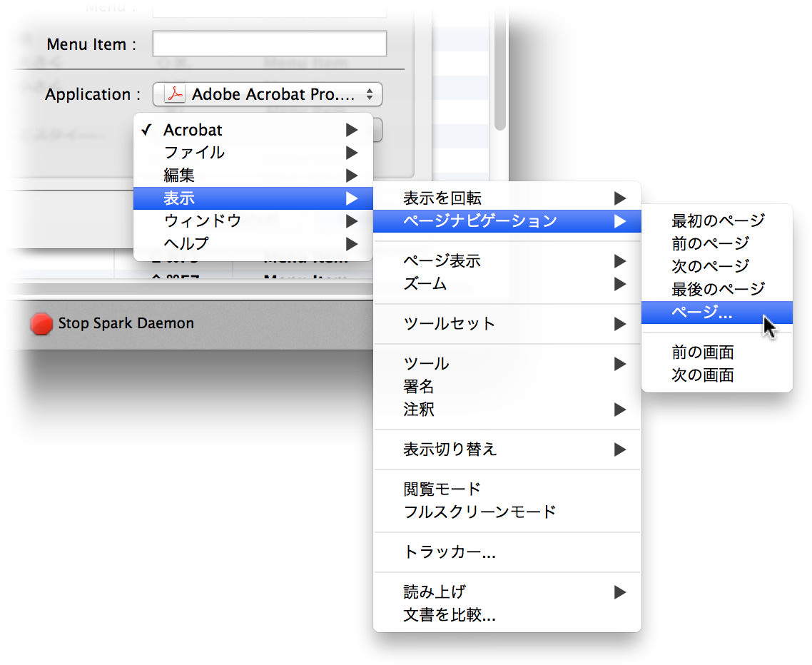Viewport: 812px width, 665px height.
Task: Select 次のページ in the submenu
Action: pos(716,266)
